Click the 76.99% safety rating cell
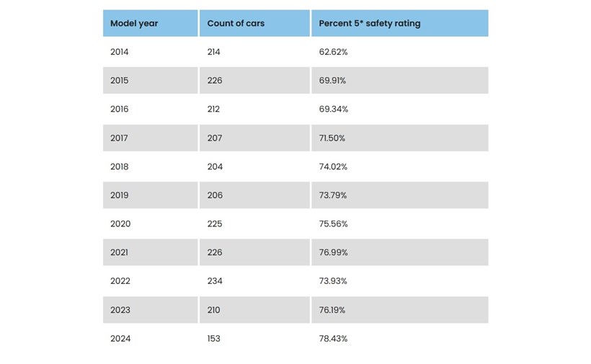591x364 pixels. (x=334, y=252)
